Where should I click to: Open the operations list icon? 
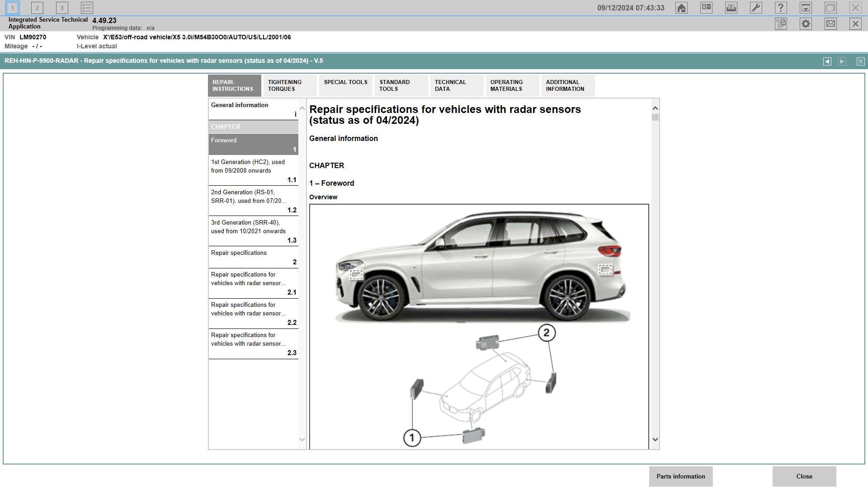(x=87, y=8)
